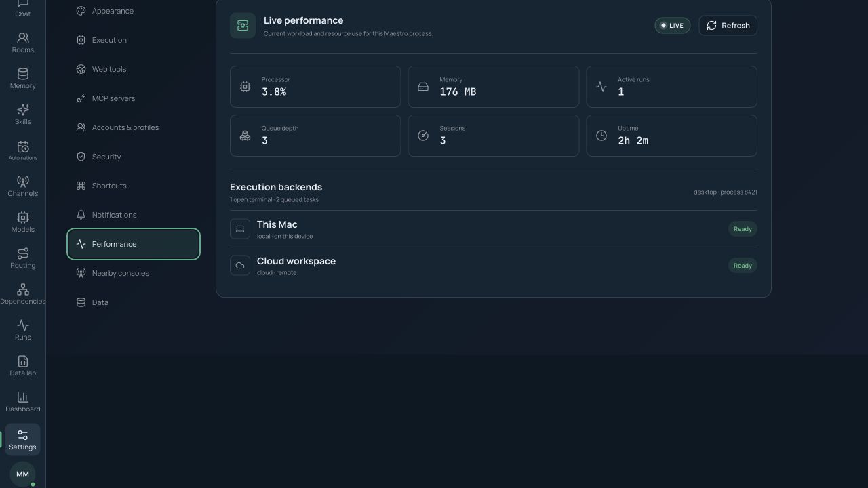This screenshot has width=868, height=488.
Task: Click the This Mac laptop icon
Action: coord(240,229)
